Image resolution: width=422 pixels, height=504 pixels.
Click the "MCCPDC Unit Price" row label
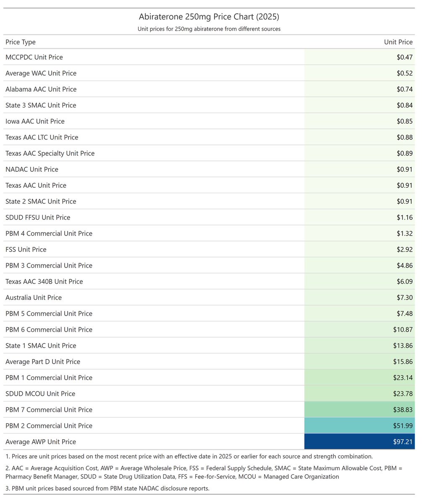tap(34, 57)
